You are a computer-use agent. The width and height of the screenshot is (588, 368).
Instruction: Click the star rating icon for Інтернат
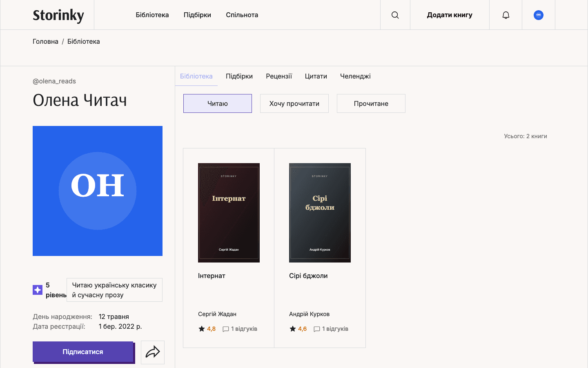tap(202, 329)
